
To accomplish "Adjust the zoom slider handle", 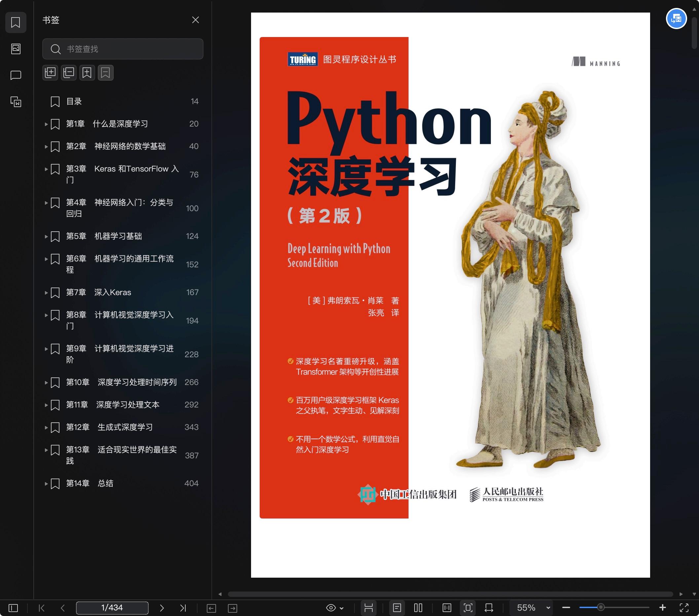I will pyautogui.click(x=601, y=608).
